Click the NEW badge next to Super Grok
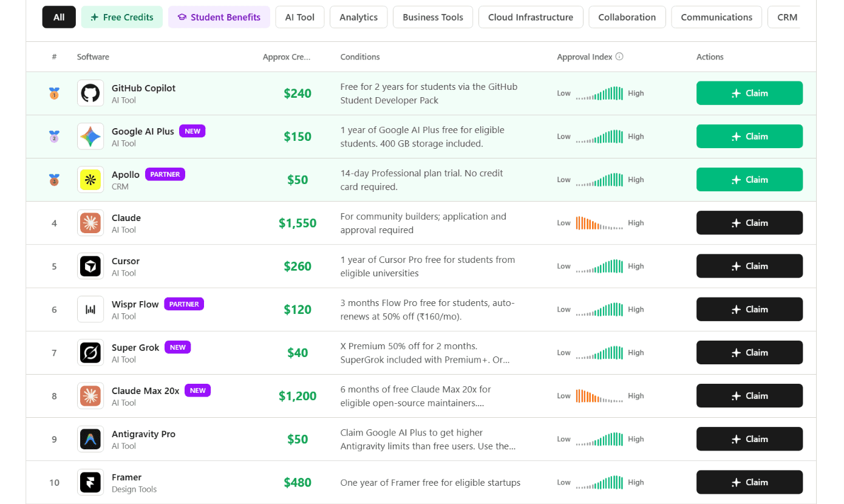This screenshot has height=504, width=844. 178,347
